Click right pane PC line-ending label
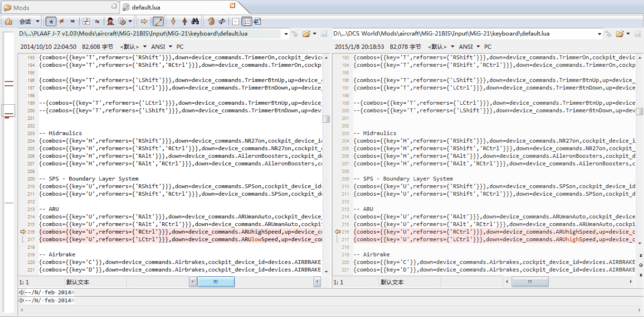Viewport: 644px width, 317px height. 488,47
